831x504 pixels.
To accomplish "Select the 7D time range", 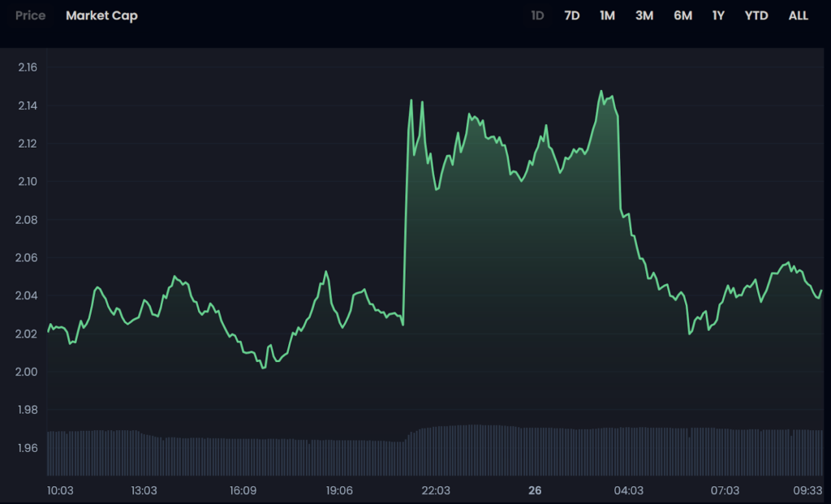I will (x=572, y=15).
